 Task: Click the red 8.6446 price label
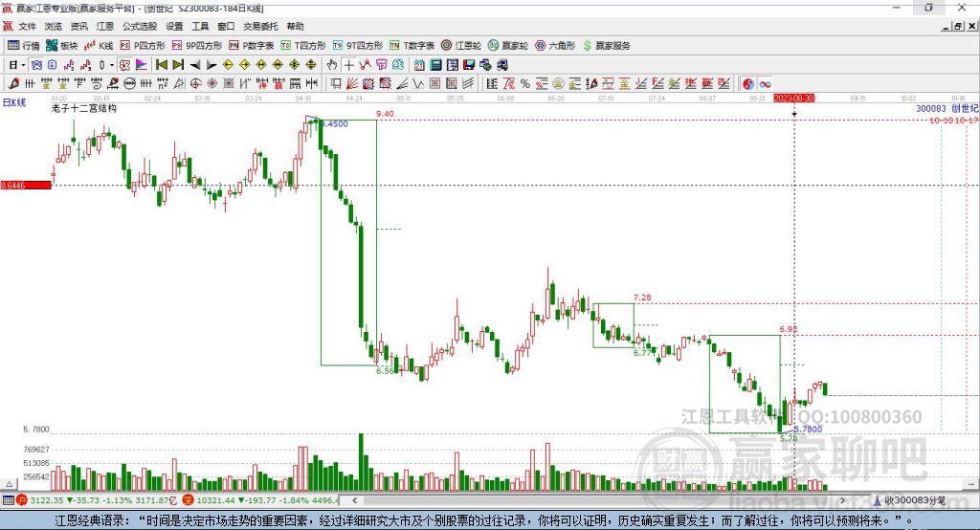[26, 185]
